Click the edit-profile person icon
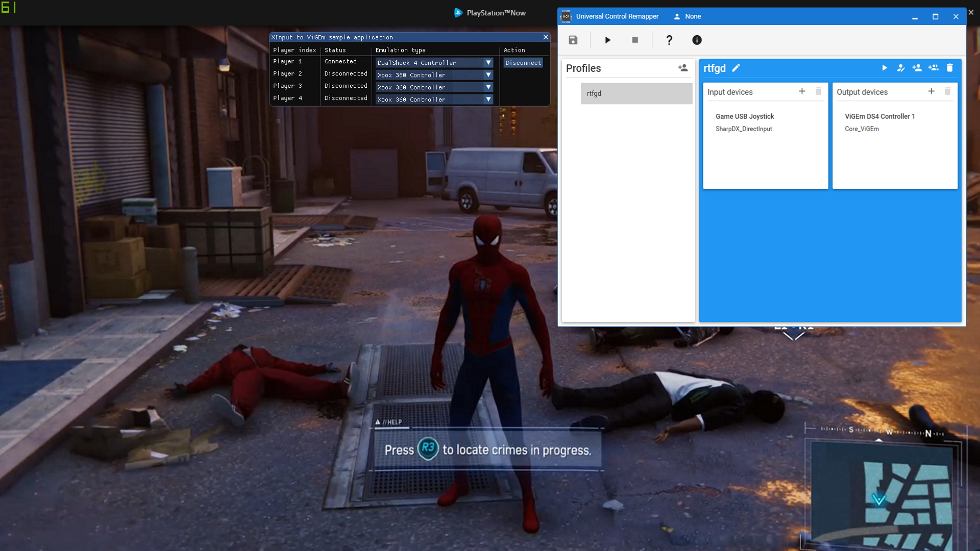Viewport: 980px width, 551px height. point(901,68)
